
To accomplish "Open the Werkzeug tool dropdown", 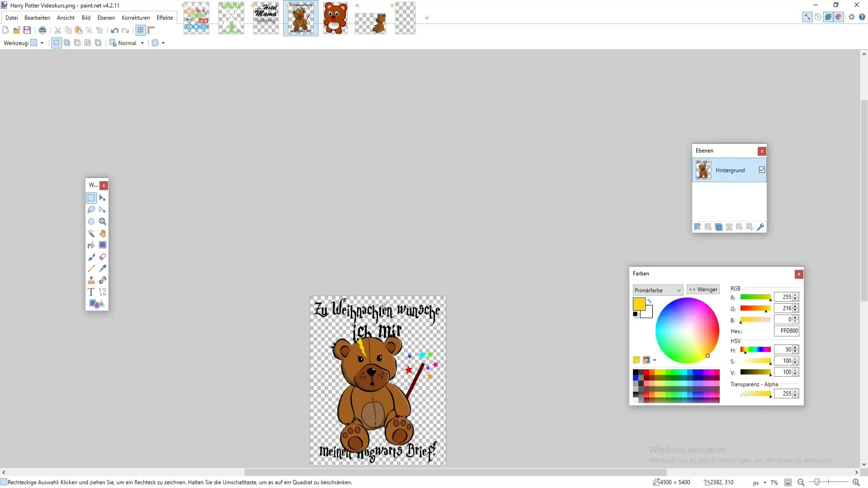I will tap(37, 43).
